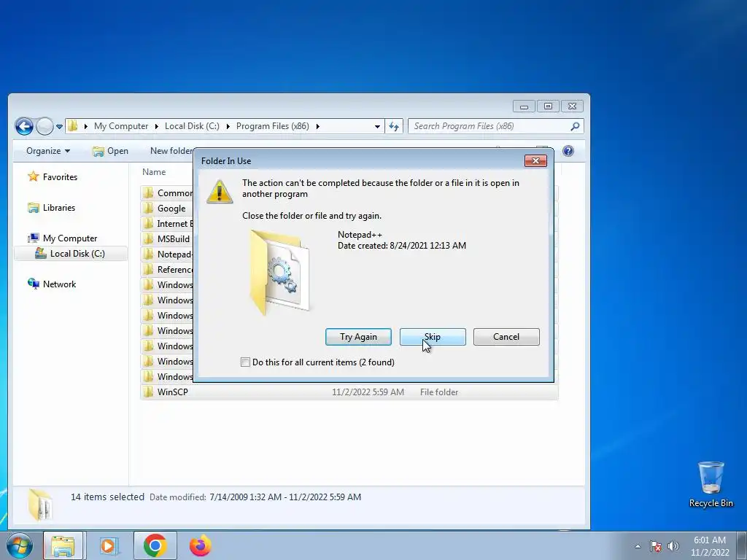Click Skip in the Folder In Use dialog

433,337
